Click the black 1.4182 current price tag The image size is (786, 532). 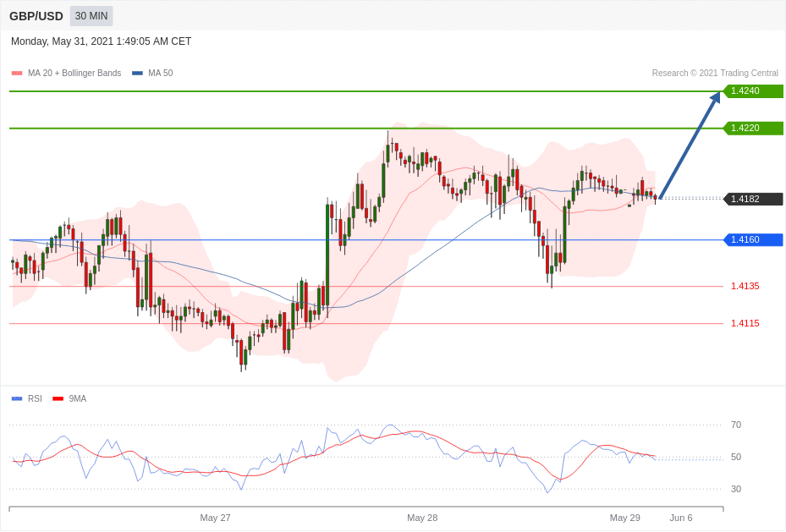753,200
